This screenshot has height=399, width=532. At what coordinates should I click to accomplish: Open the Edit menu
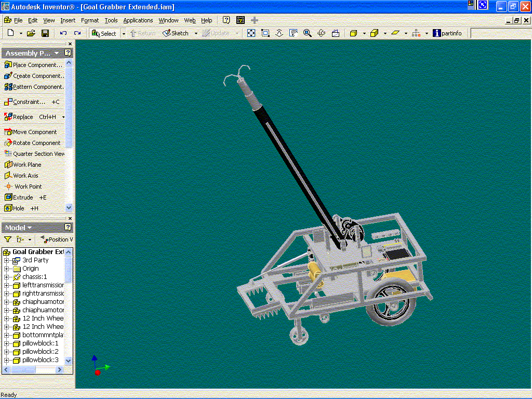(33, 20)
